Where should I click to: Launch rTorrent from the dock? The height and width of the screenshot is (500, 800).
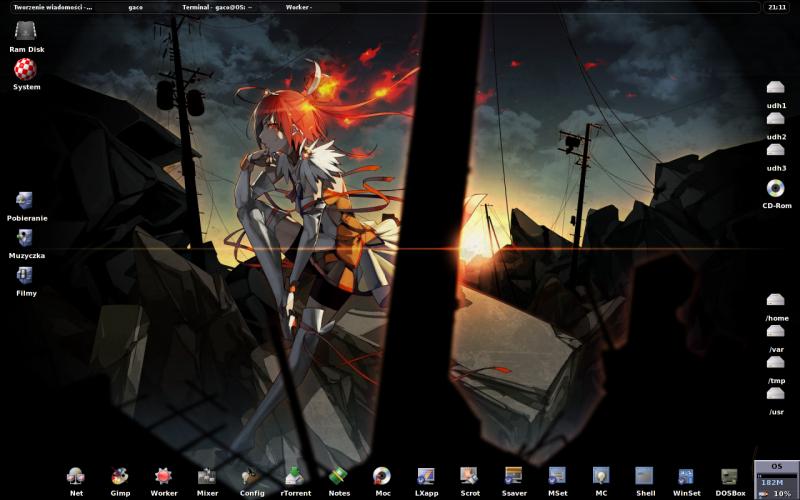pyautogui.click(x=294, y=476)
